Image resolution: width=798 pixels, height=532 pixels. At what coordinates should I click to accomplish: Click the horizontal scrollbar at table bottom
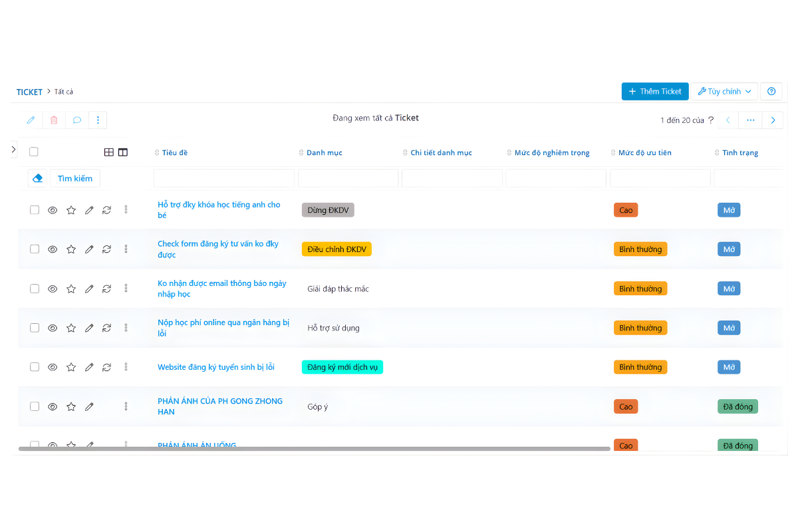314,449
